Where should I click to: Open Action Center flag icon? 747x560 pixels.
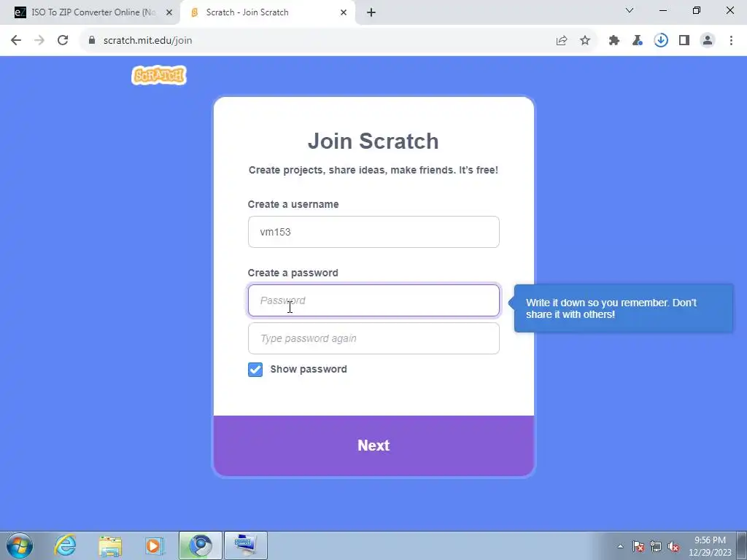638,546
